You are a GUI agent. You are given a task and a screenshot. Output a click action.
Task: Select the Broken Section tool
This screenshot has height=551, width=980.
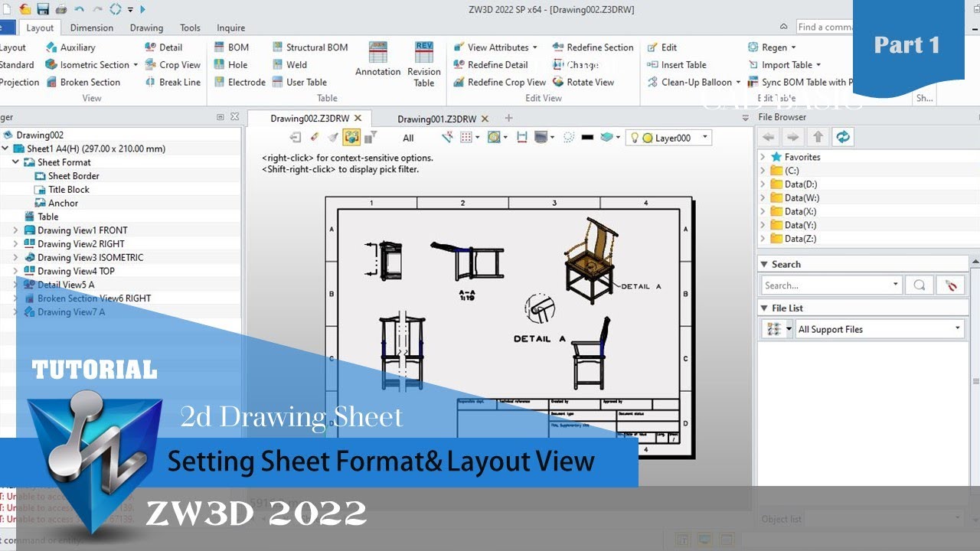coord(83,83)
